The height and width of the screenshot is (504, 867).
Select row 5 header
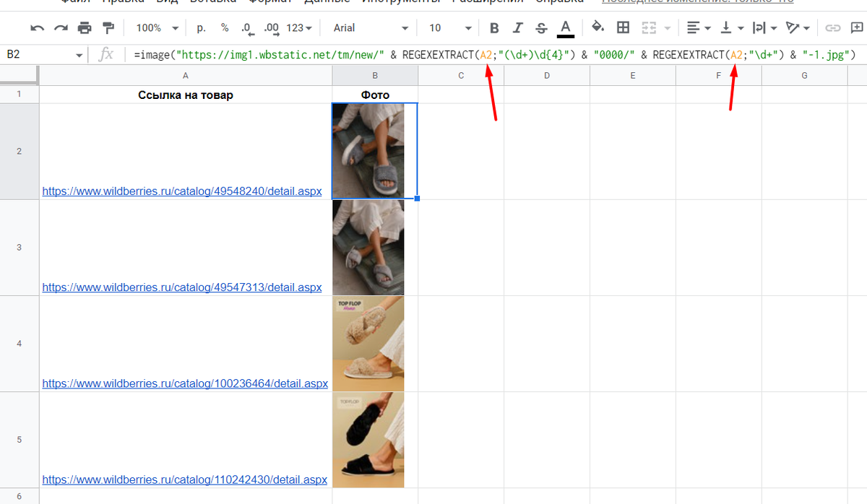pos(20,440)
